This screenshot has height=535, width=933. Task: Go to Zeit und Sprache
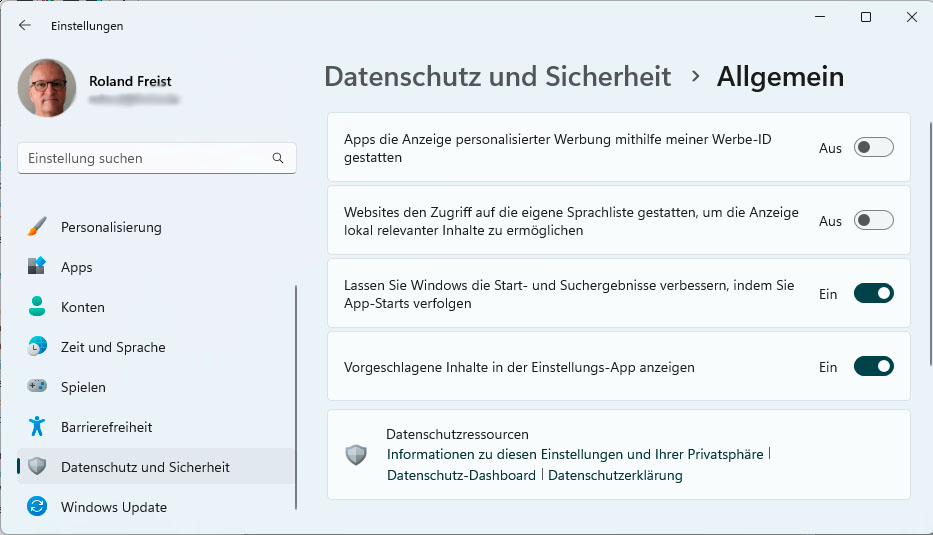156,346
